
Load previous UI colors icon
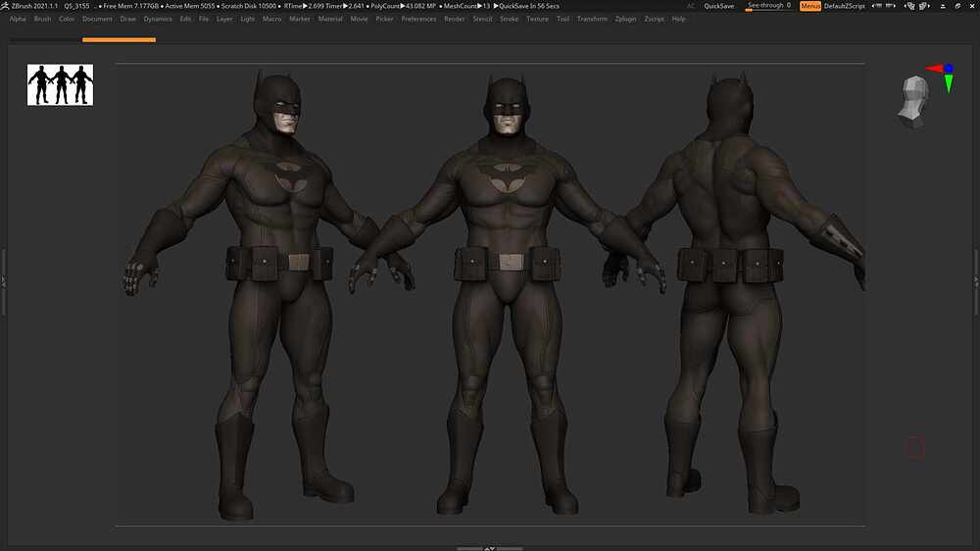[910, 6]
